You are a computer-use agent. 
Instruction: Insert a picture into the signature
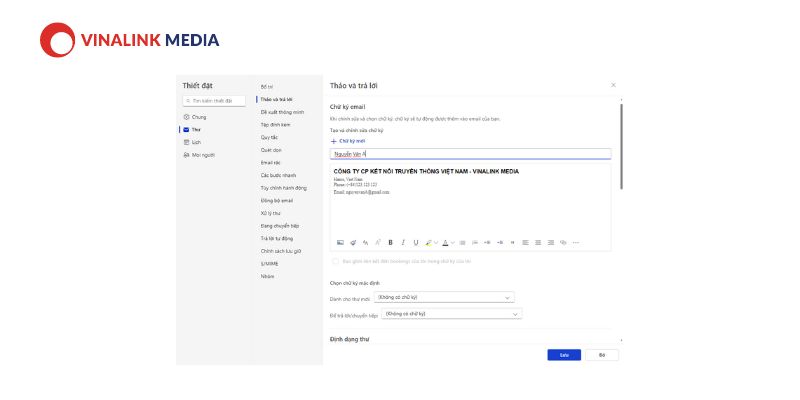tap(340, 243)
